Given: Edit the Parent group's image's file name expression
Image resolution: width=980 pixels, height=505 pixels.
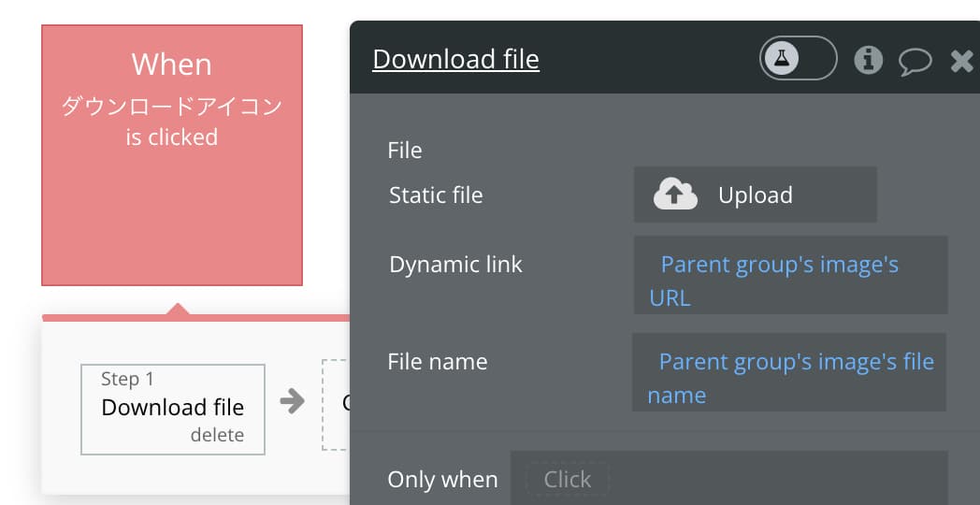Looking at the screenshot, I should pos(789,372).
